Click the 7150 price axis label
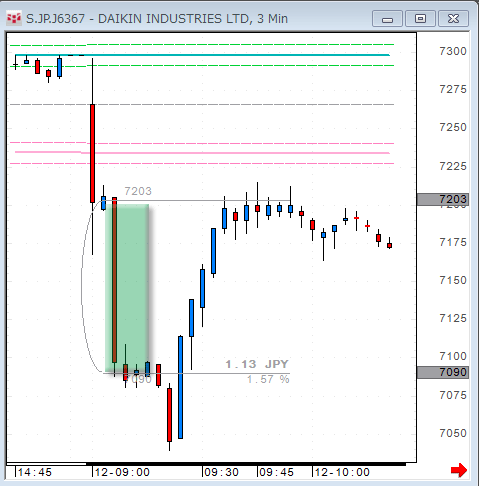Viewport: 479px width, 486px height. (x=453, y=280)
